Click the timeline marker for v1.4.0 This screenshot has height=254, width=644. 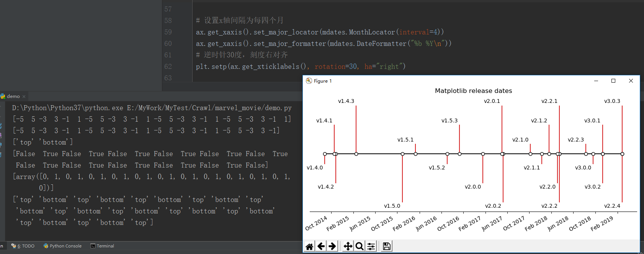[x=325, y=154]
